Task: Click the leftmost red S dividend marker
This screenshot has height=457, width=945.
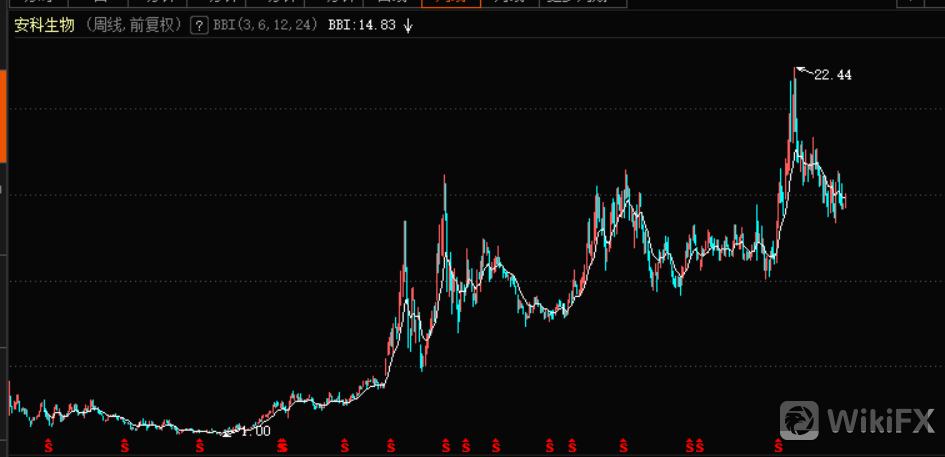Action: click(x=47, y=444)
